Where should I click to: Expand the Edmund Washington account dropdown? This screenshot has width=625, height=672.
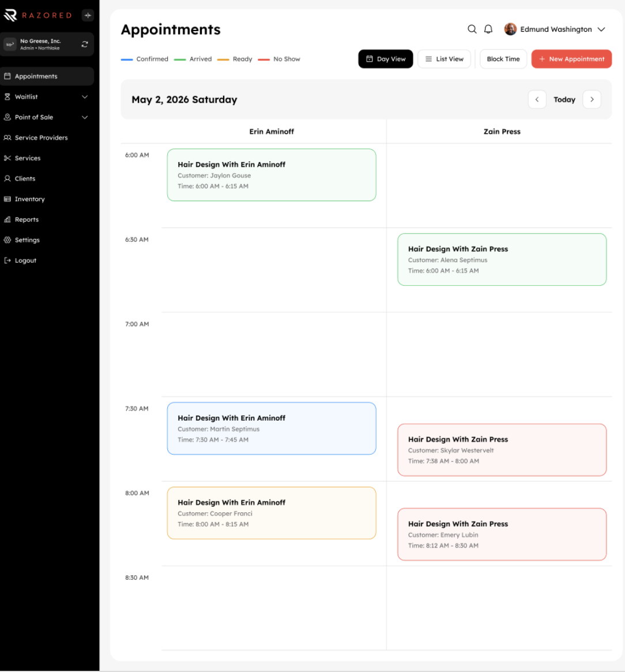tap(601, 29)
